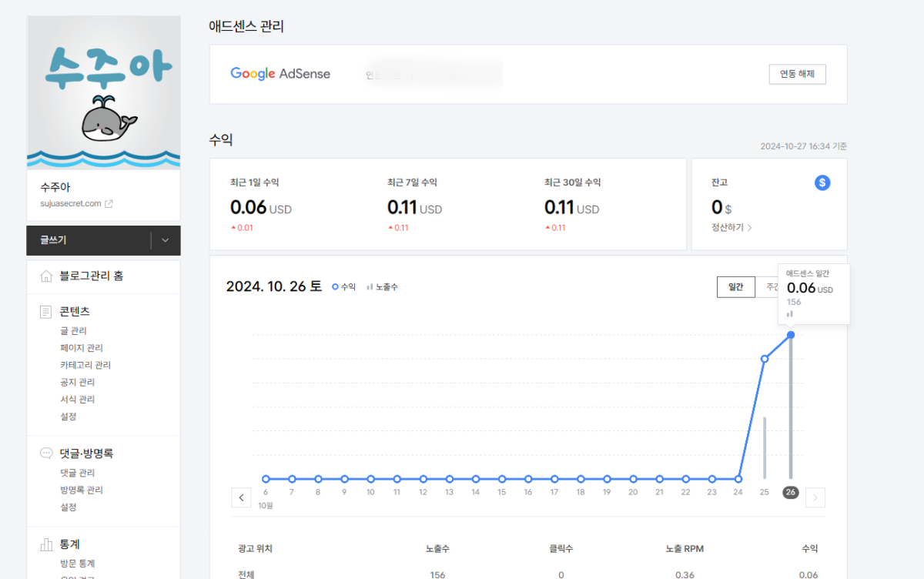Viewport: 924px width, 579px height.
Task: Select the chart point for day 25
Action: pos(765,359)
